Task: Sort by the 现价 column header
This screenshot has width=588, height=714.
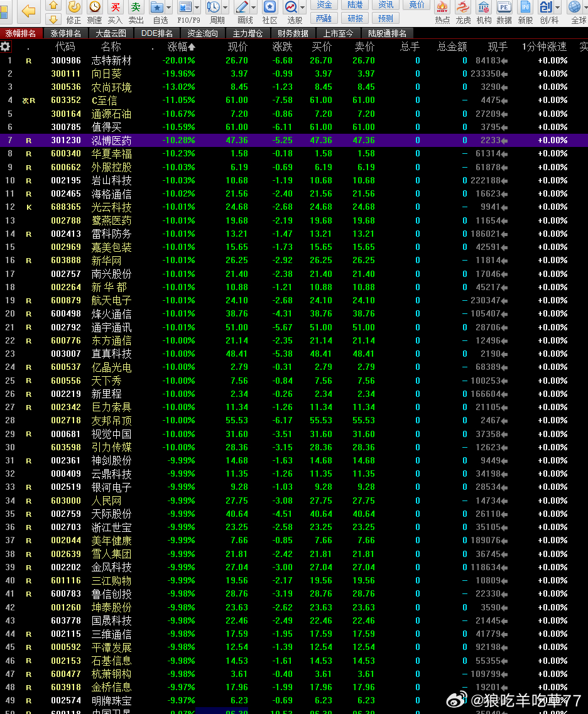Action: 237,47
